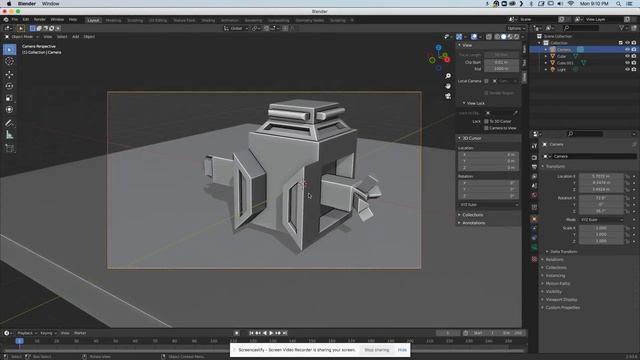Click Clip Start value field
Image resolution: width=640 pixels, height=360 pixels.
click(501, 62)
